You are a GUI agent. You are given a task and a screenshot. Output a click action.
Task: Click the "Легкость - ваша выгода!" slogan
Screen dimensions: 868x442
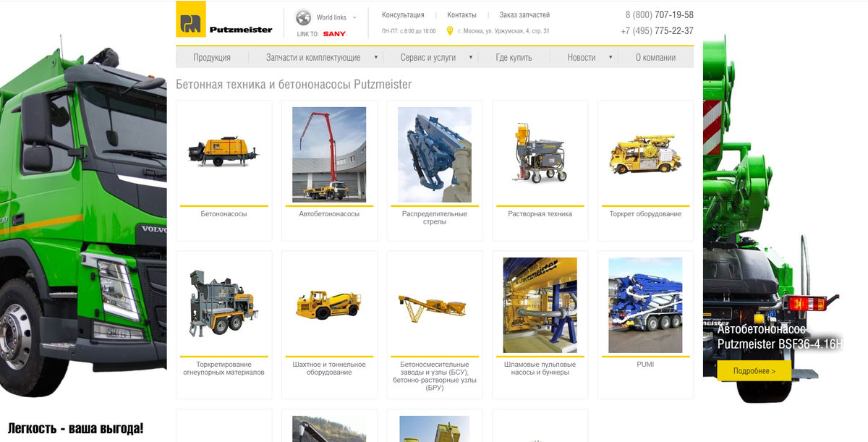click(76, 428)
